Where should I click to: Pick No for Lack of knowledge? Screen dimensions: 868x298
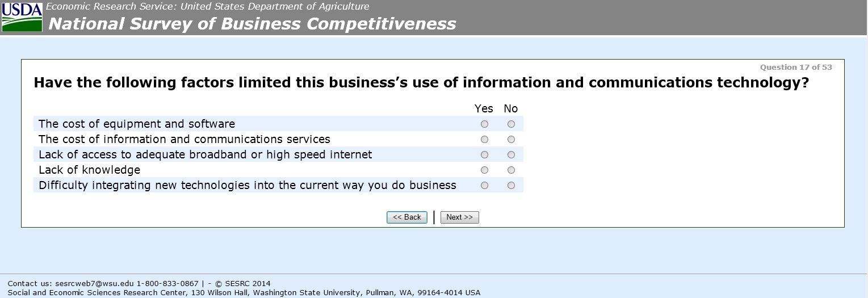[x=511, y=170]
